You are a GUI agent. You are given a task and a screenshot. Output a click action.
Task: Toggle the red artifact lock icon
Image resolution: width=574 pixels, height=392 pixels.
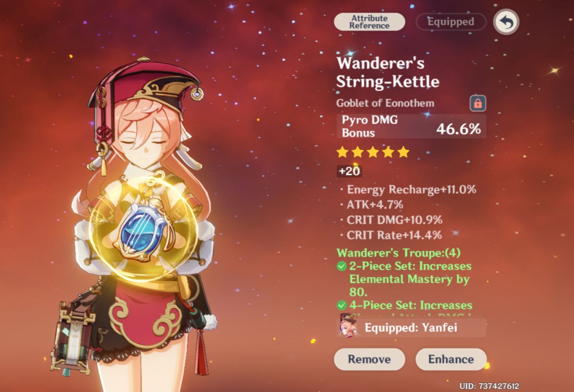pyautogui.click(x=478, y=103)
